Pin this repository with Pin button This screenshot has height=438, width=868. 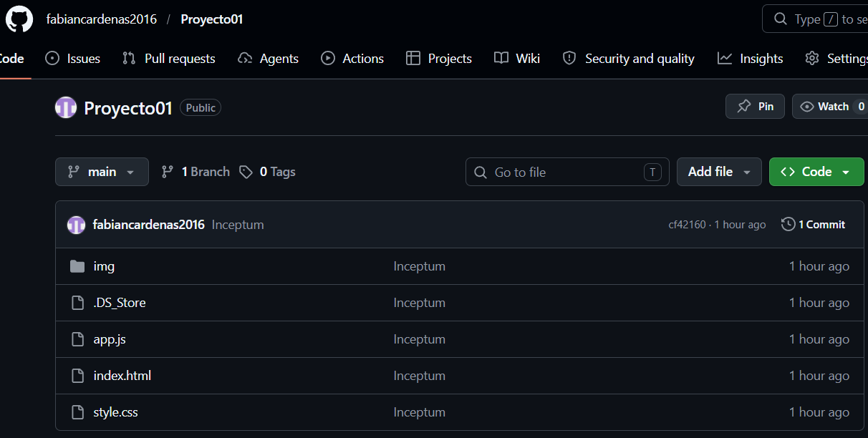[755, 107]
